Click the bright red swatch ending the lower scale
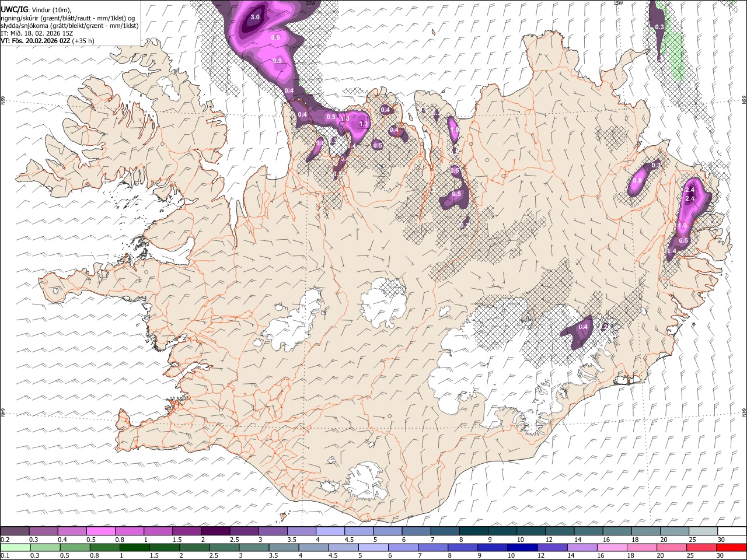The image size is (747, 560). click(x=731, y=547)
